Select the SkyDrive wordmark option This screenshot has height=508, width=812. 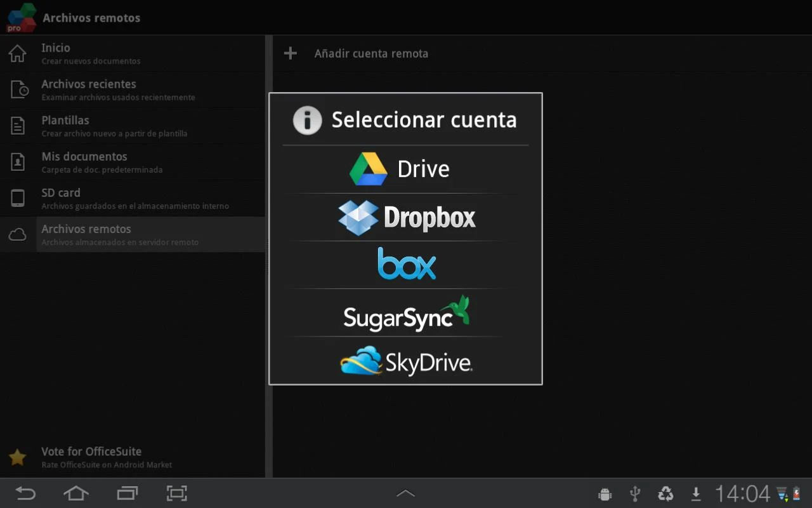click(x=429, y=363)
